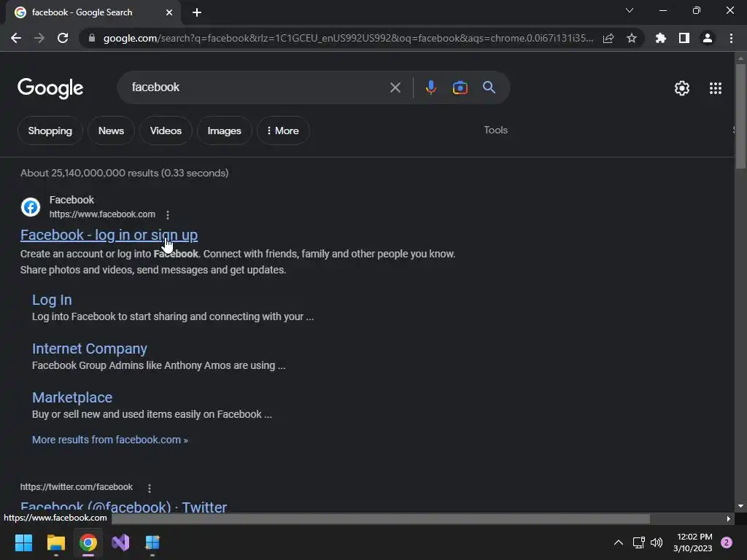Click the Facebook result favicon
The image size is (747, 560).
(x=31, y=207)
